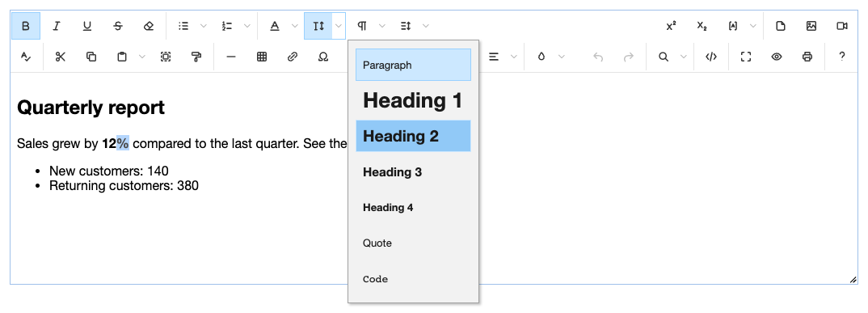Click the font color A icon
868x313 pixels.
275,26
